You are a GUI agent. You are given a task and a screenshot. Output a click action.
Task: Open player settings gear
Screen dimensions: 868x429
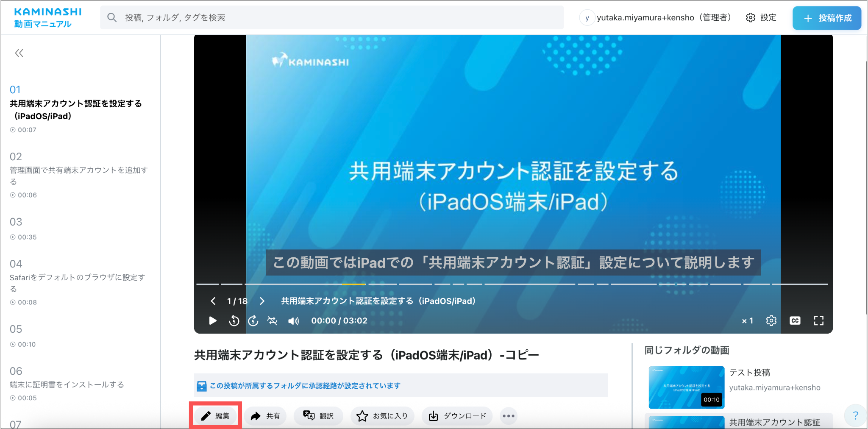771,320
